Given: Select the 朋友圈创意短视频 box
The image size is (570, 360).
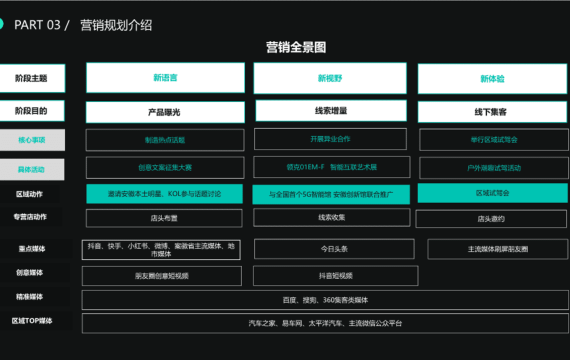Looking at the screenshot, I should pyautogui.click(x=162, y=276).
